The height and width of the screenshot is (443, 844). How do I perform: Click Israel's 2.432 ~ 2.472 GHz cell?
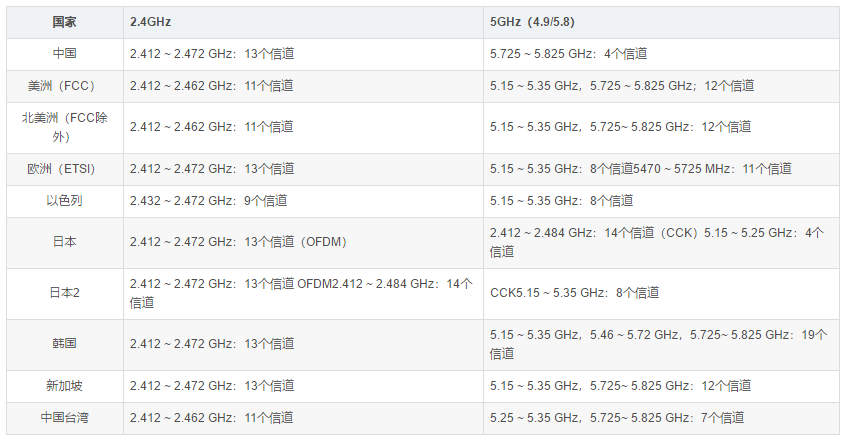click(208, 201)
